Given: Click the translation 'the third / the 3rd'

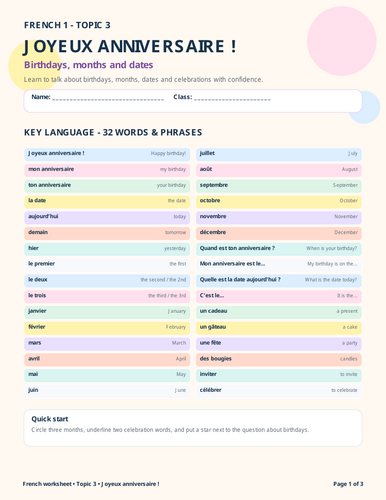Looking at the screenshot, I should [x=167, y=295].
